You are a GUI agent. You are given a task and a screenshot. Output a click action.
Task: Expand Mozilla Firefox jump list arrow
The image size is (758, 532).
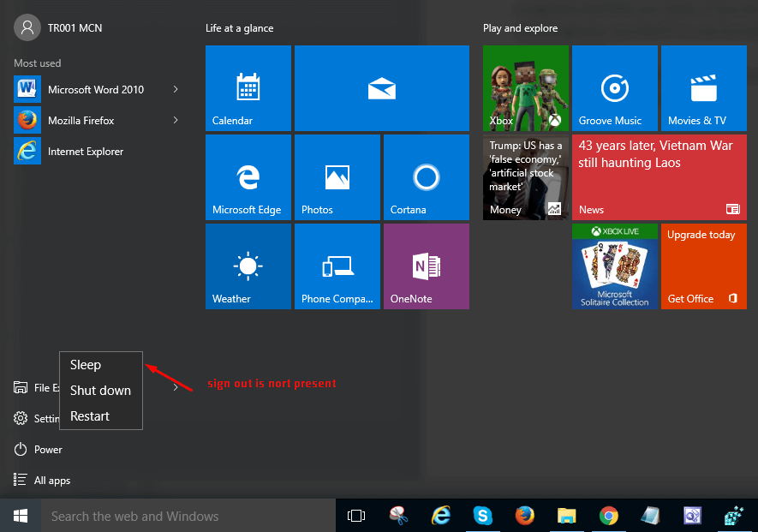point(176,120)
